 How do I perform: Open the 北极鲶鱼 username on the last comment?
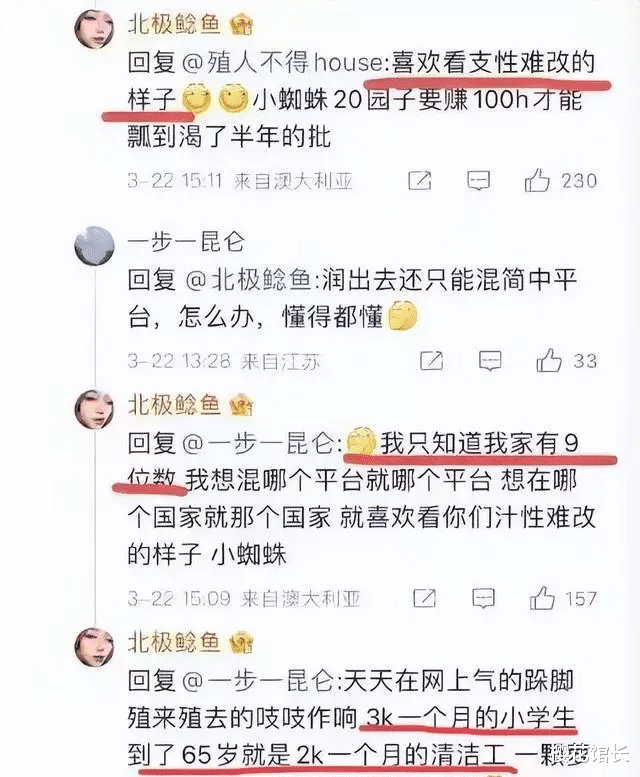click(x=174, y=642)
